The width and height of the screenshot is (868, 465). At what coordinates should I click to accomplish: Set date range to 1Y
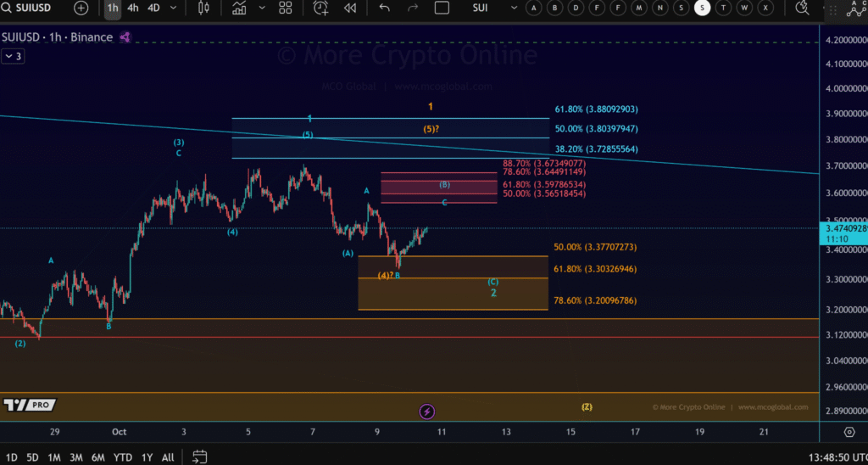click(147, 457)
